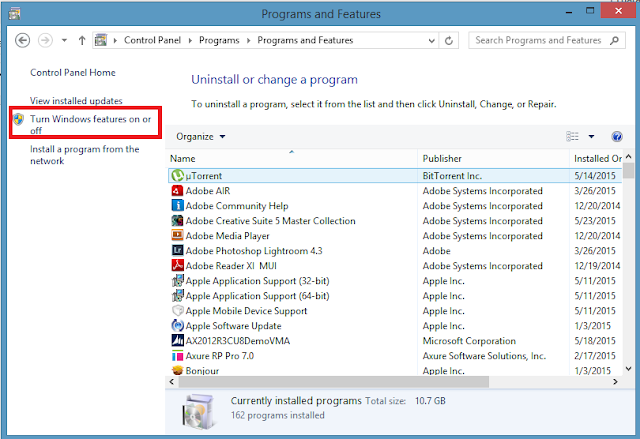Expand the view options dropdown arrow
The width and height of the screenshot is (640, 439).
tap(591, 136)
